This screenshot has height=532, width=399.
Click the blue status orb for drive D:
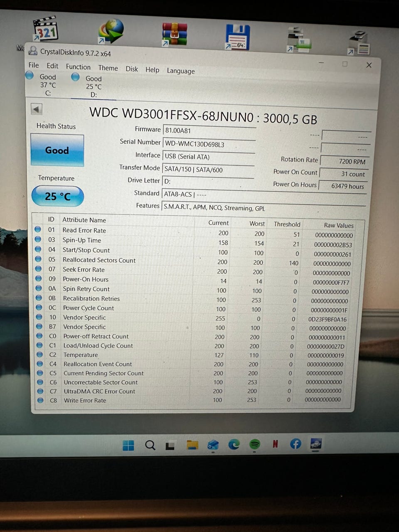point(75,77)
